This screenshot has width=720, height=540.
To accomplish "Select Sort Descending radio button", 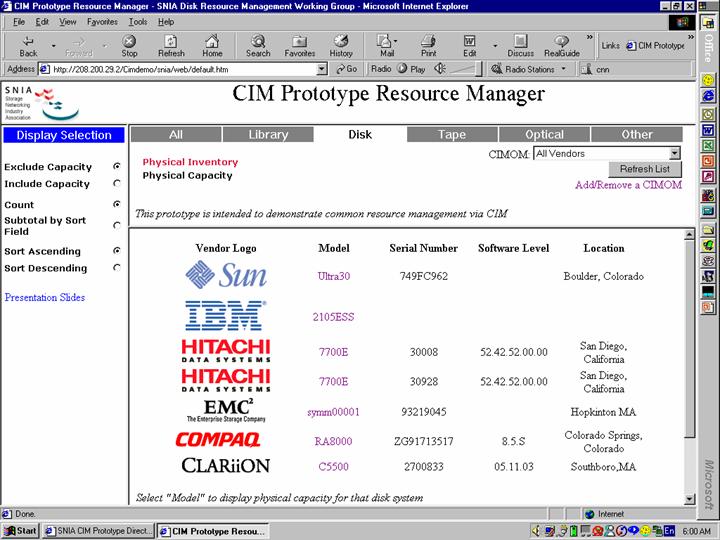I will click(x=117, y=268).
